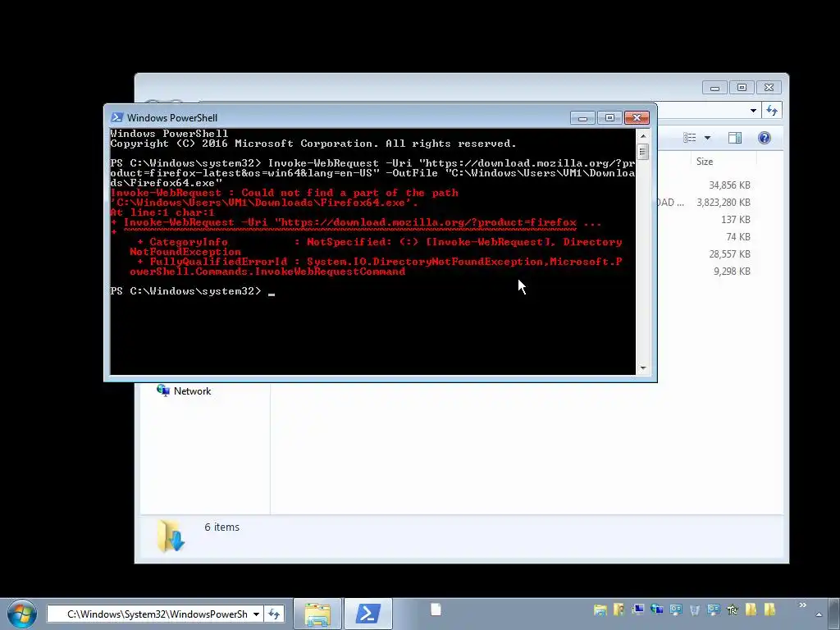Click the 'CategoryInfo' error line

point(376,246)
